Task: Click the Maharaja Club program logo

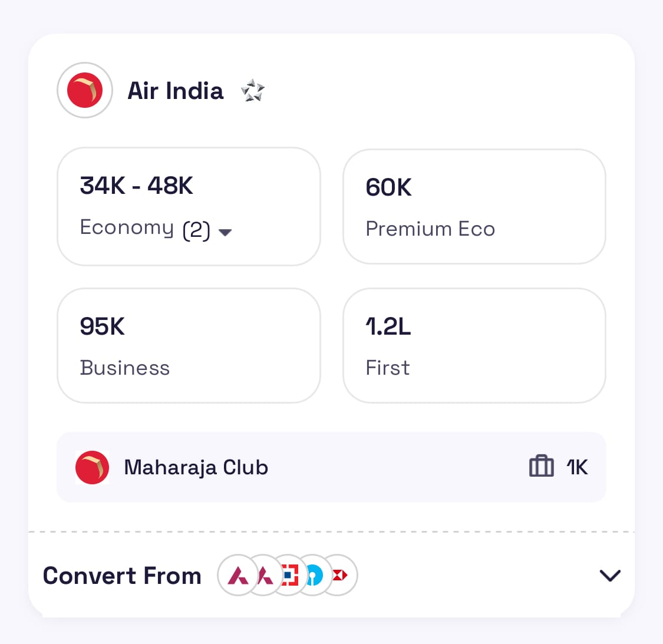Action: click(x=93, y=467)
